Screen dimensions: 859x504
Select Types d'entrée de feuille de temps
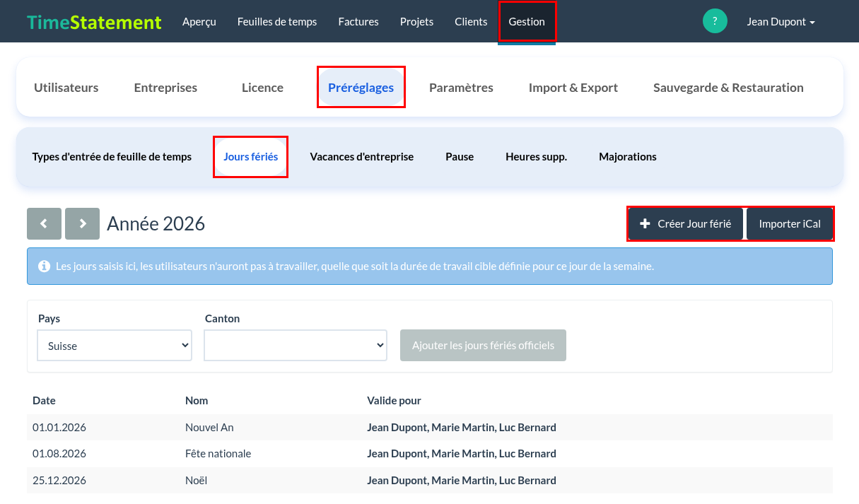pos(112,157)
